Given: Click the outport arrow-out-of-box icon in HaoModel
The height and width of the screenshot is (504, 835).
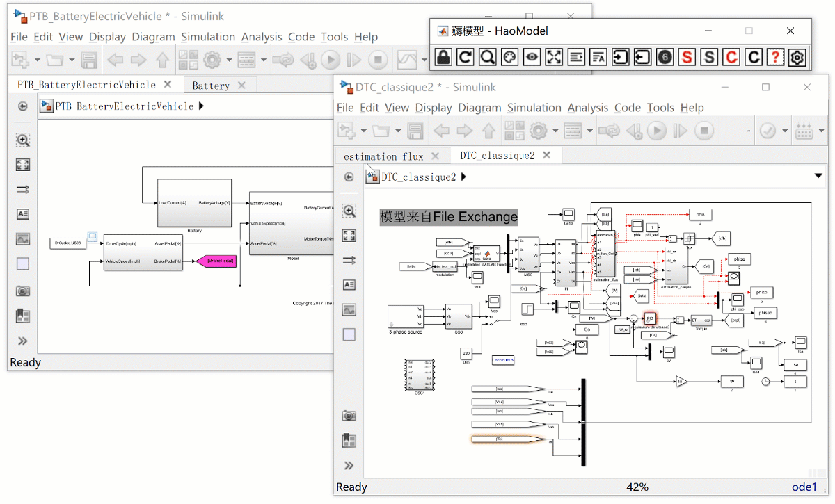Looking at the screenshot, I should 643,57.
